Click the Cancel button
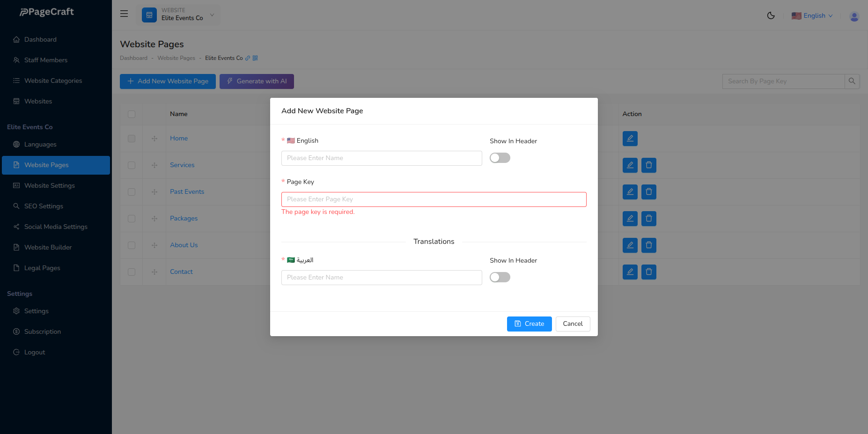The width and height of the screenshot is (868, 434). [x=572, y=324]
